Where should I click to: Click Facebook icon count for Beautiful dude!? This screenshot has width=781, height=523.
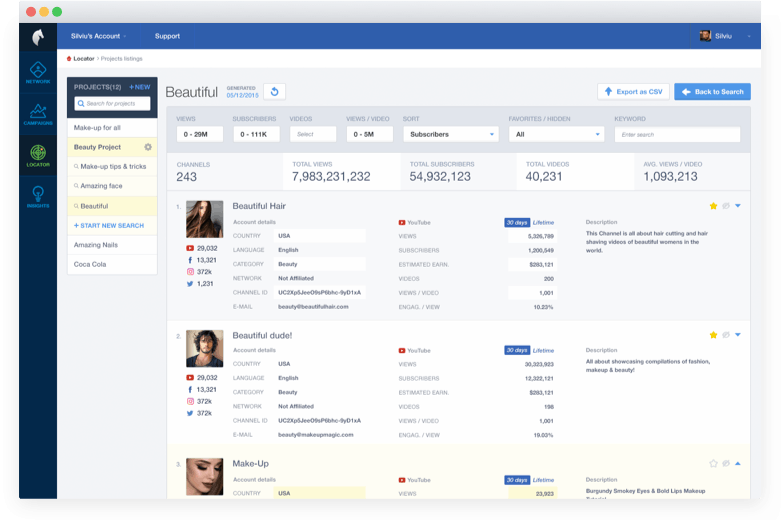[202, 390]
